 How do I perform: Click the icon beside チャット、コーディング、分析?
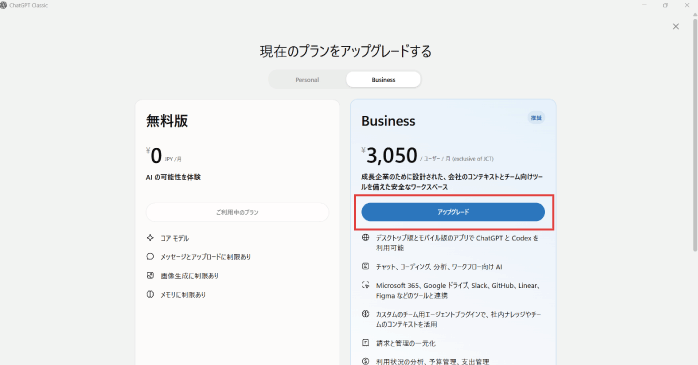click(x=365, y=266)
